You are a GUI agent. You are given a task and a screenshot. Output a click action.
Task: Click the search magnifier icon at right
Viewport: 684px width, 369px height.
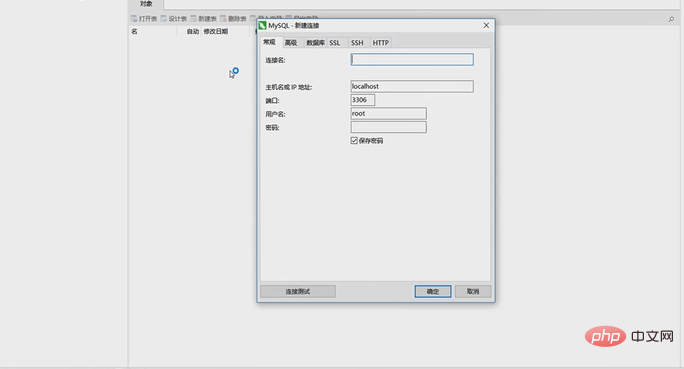click(x=671, y=19)
